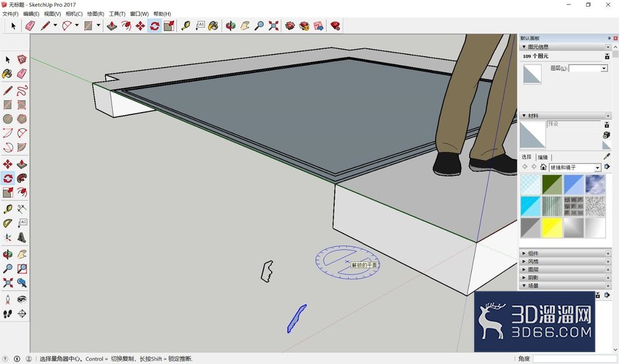This screenshot has width=619, height=364.
Task: Select the yellow material swatch
Action: pyautogui.click(x=552, y=228)
